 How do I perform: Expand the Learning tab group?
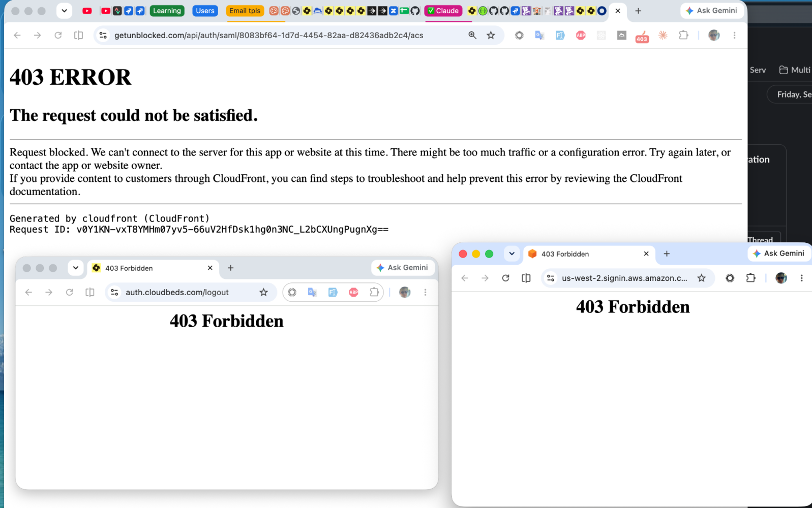167,11
